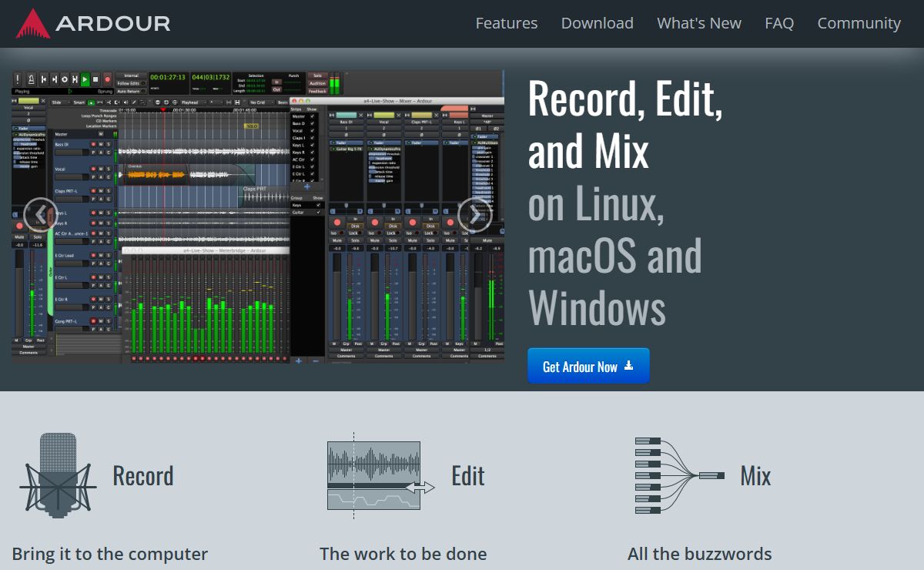Image resolution: width=924 pixels, height=570 pixels.
Task: Toggle the Keys group Show checkbox
Action: [318, 205]
